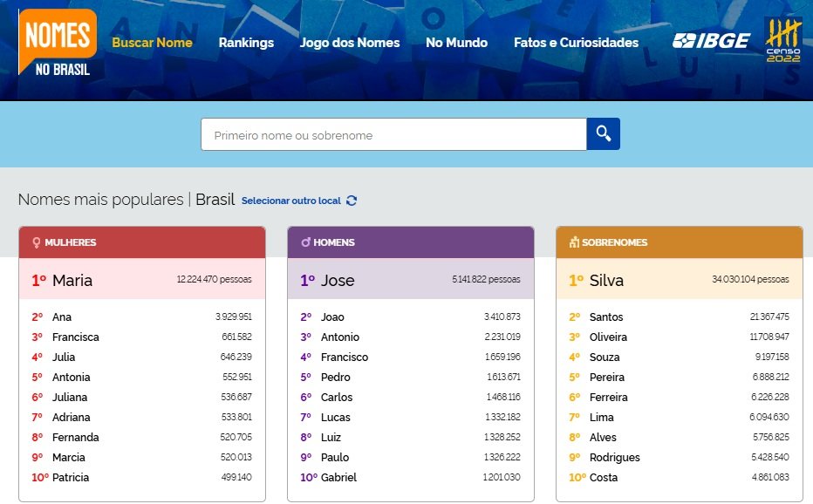Image resolution: width=813 pixels, height=504 pixels.
Task: Select Jogo dos Nomes from the menu
Action: (x=350, y=42)
